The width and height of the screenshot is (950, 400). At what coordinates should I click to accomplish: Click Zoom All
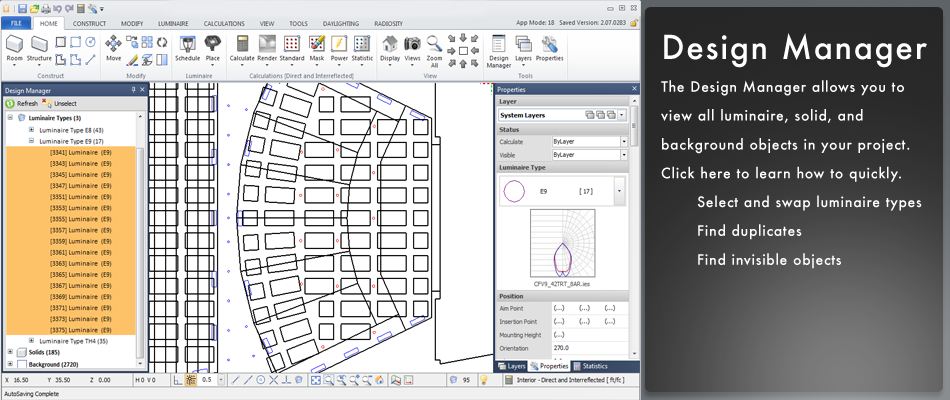tap(434, 50)
